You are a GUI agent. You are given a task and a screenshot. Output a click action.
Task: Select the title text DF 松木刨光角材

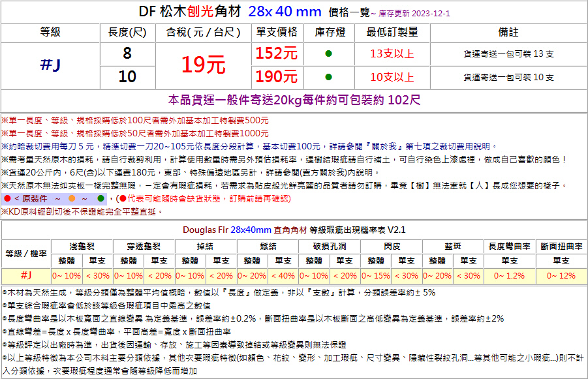(190, 12)
